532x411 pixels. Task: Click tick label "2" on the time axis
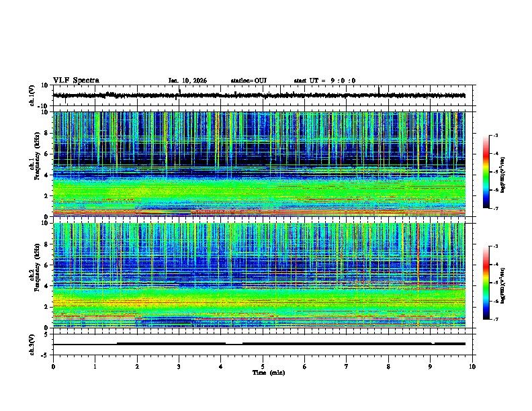[137, 367]
